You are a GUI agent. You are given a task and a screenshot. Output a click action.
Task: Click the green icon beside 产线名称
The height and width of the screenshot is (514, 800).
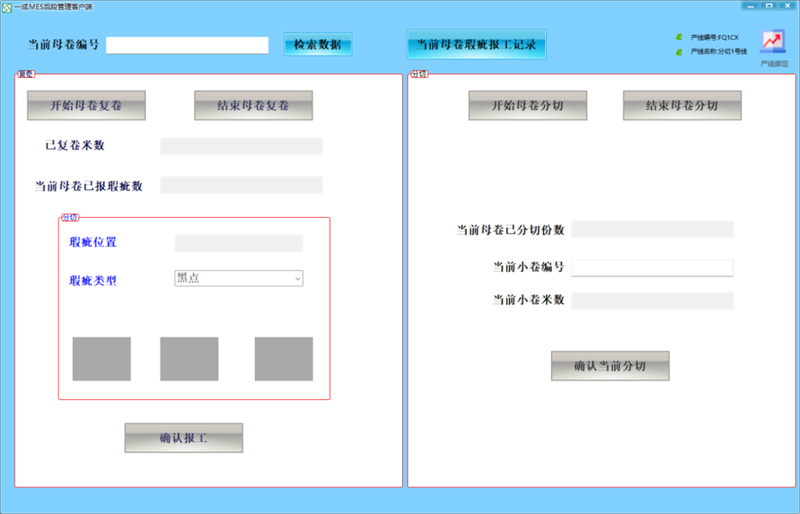coord(680,51)
